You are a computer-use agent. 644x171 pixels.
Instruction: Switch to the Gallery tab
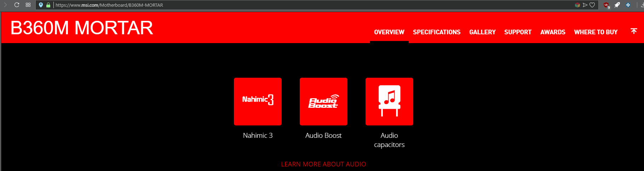(482, 32)
